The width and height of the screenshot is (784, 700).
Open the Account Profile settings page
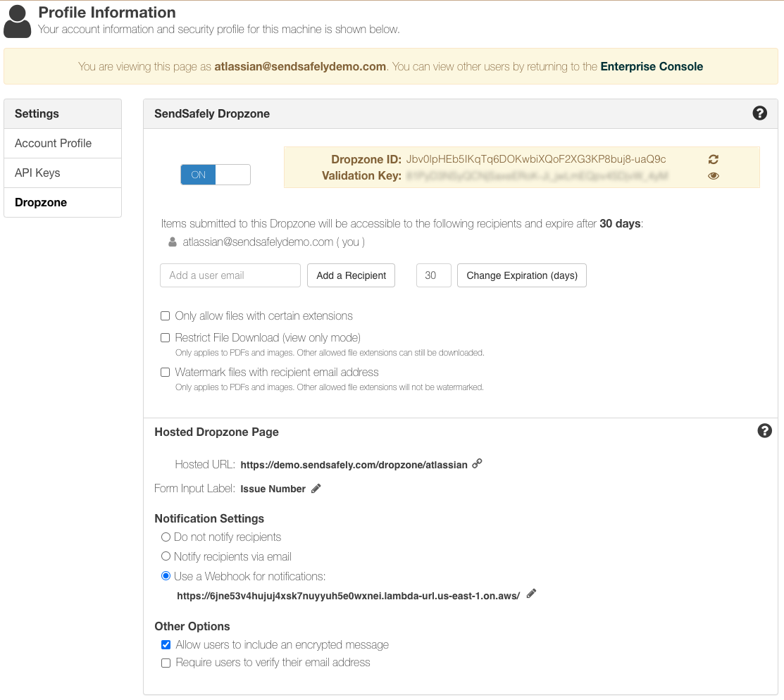coord(63,144)
